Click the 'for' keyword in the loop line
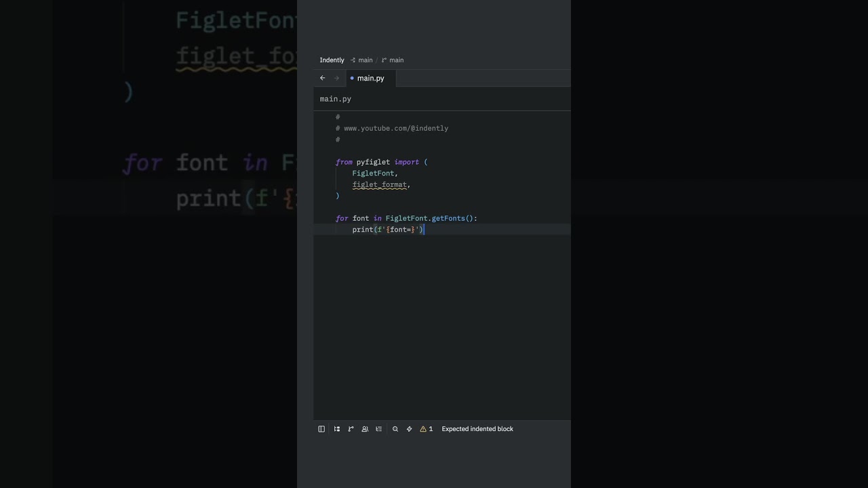Viewport: 868px width, 488px height. [x=342, y=218]
